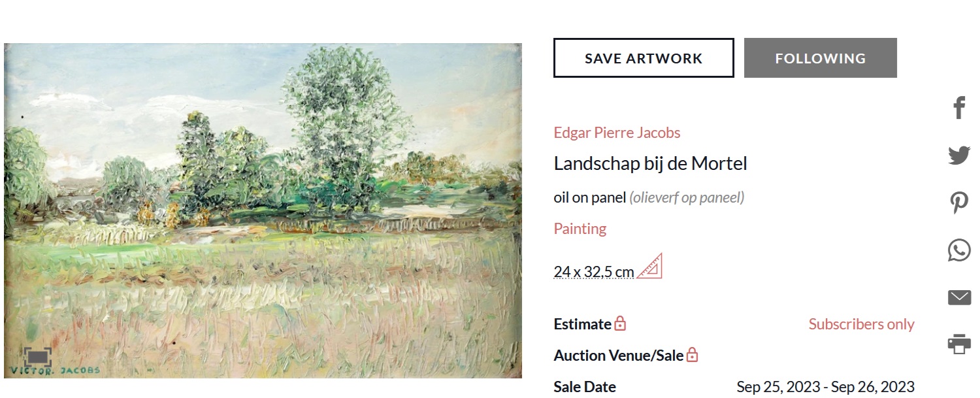This screenshot has height=398, width=980.
Task: Click the Landschap bij de Mortel title
Action: tap(650, 163)
